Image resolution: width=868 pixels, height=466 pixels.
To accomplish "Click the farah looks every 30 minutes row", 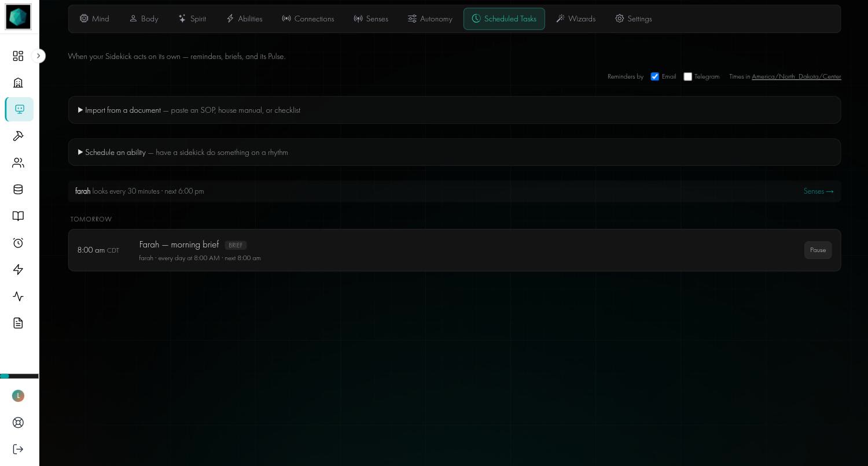I will click(454, 191).
